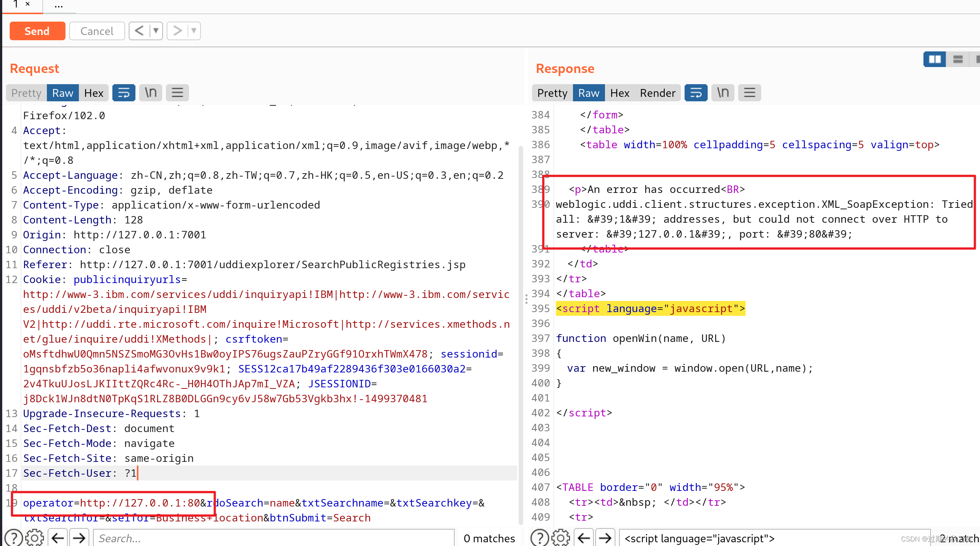Click the menu icon in Request panel
The height and width of the screenshot is (546, 980).
tap(177, 92)
